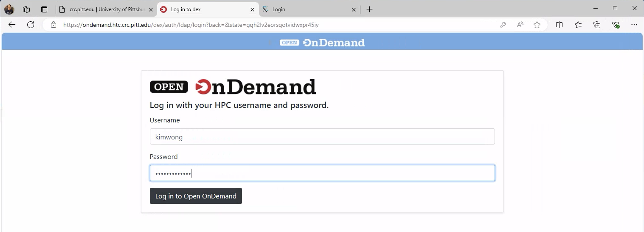Image resolution: width=644 pixels, height=232 pixels.
Task: Close the Log in to dex tab
Action: point(252,10)
